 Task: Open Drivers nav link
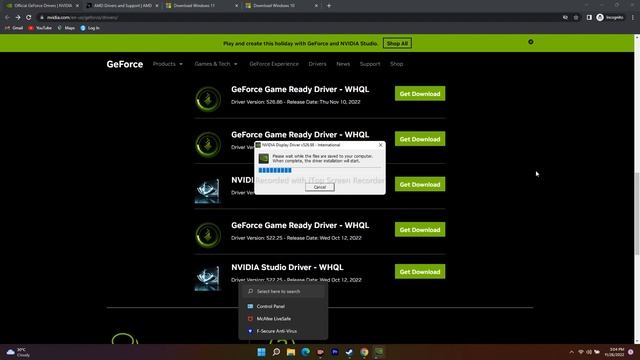(317, 64)
